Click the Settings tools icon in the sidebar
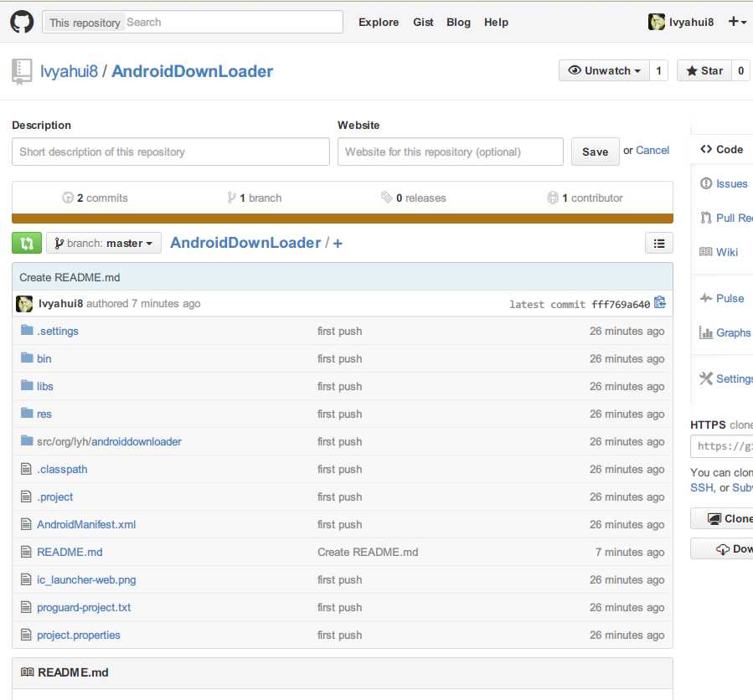The image size is (753, 700). click(706, 378)
